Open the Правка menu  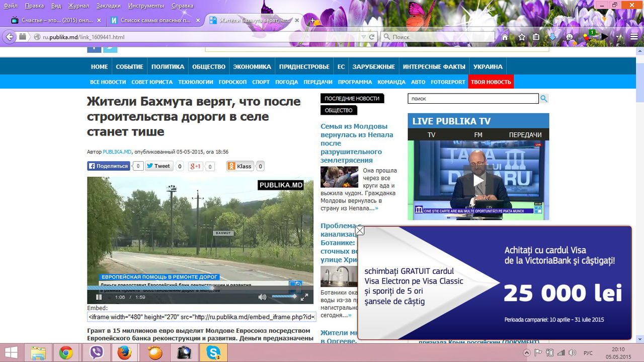[x=34, y=6]
